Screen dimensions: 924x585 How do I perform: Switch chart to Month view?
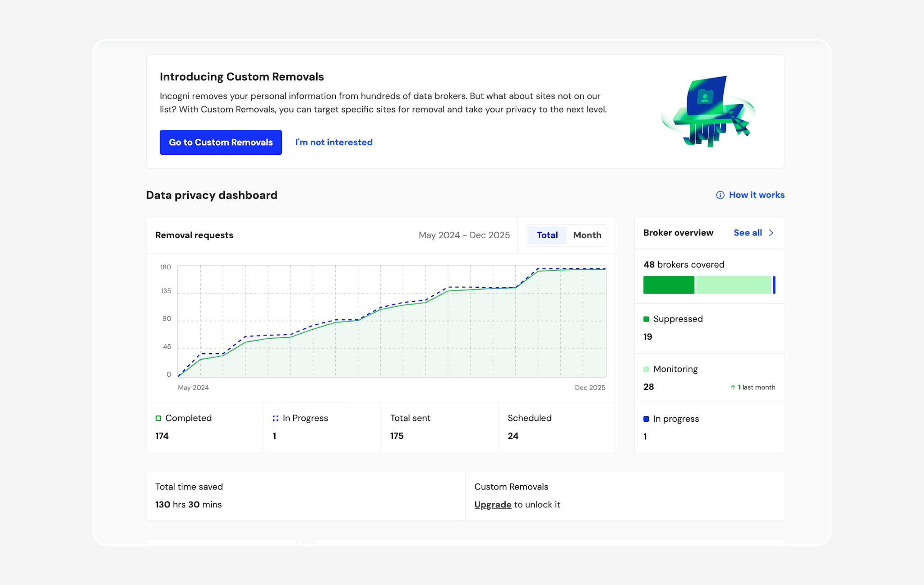[587, 235]
